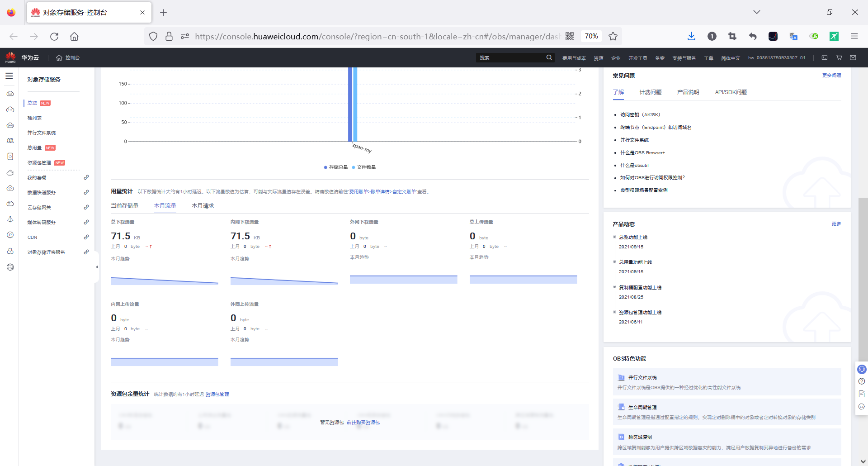Open the shopping cart icon
The image size is (868, 466).
(x=839, y=57)
